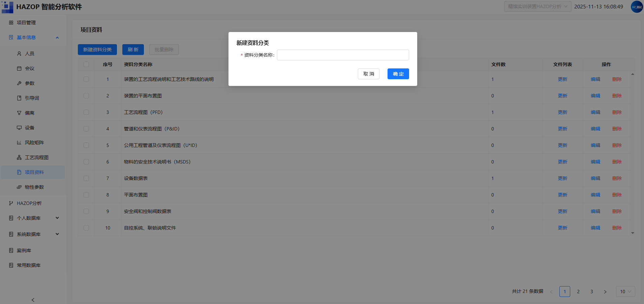
Task: Click the 人员 person icon
Action: pyautogui.click(x=19, y=54)
